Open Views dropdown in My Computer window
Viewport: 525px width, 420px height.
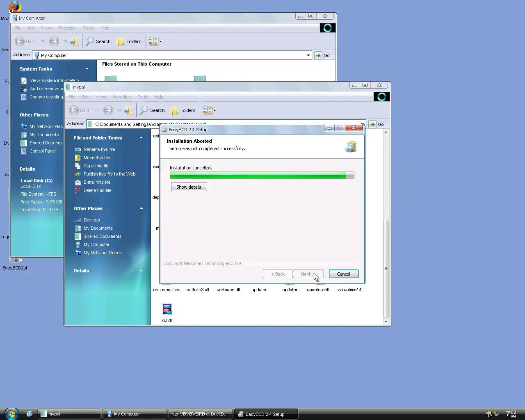pos(155,41)
